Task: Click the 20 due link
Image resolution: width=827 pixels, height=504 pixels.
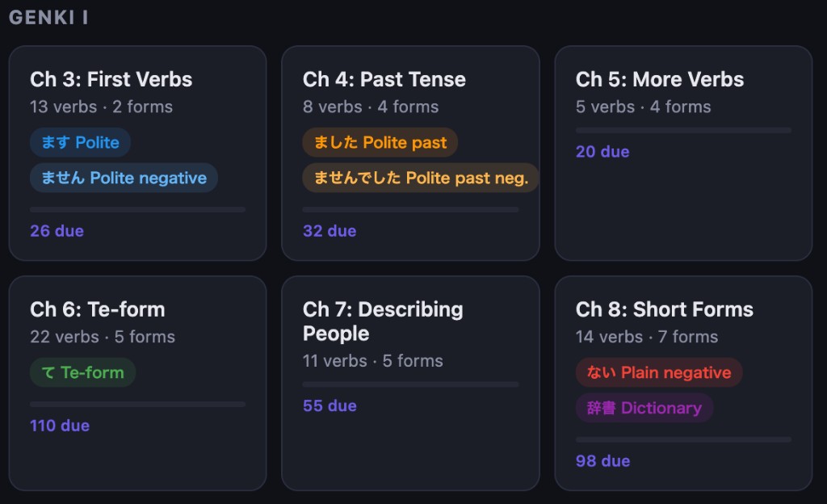Action: click(602, 152)
